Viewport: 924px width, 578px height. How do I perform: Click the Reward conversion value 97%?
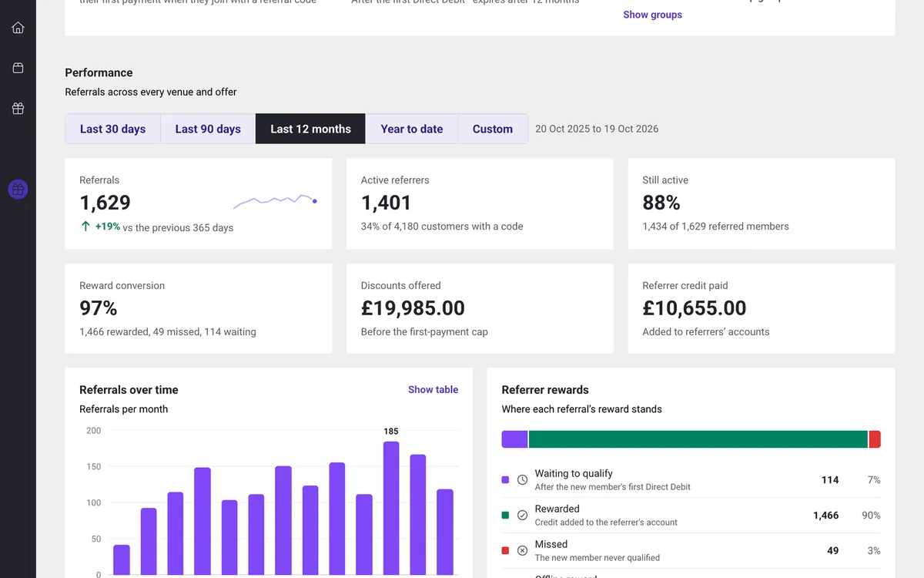pos(99,308)
